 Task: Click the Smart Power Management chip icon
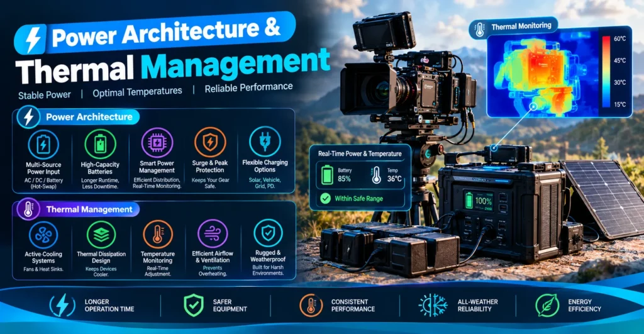(157, 143)
